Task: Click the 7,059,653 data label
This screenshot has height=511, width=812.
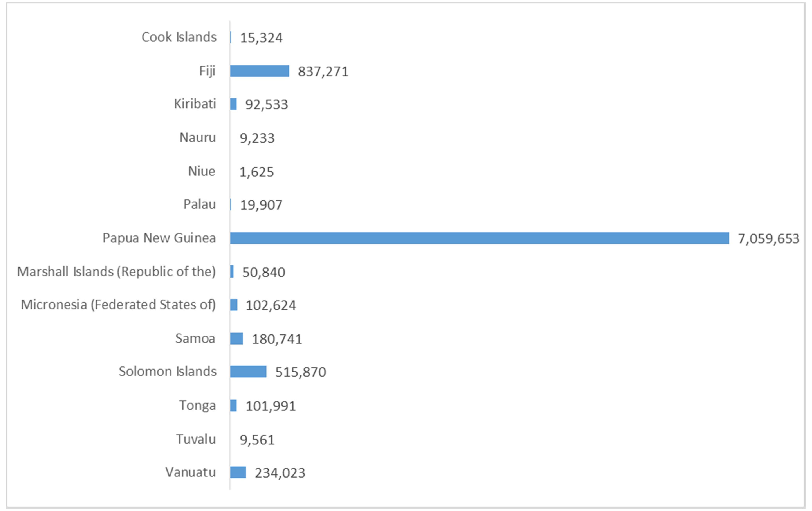Action: (768, 239)
